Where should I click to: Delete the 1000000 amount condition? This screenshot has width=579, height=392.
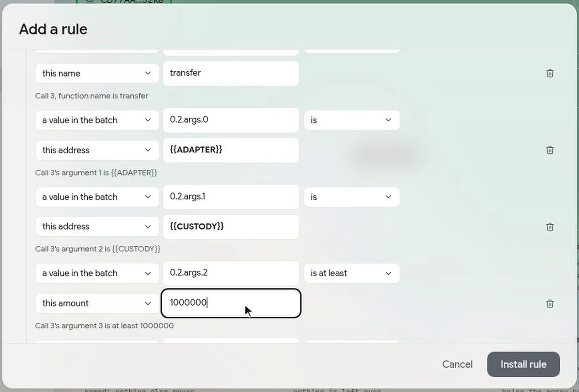[550, 304]
